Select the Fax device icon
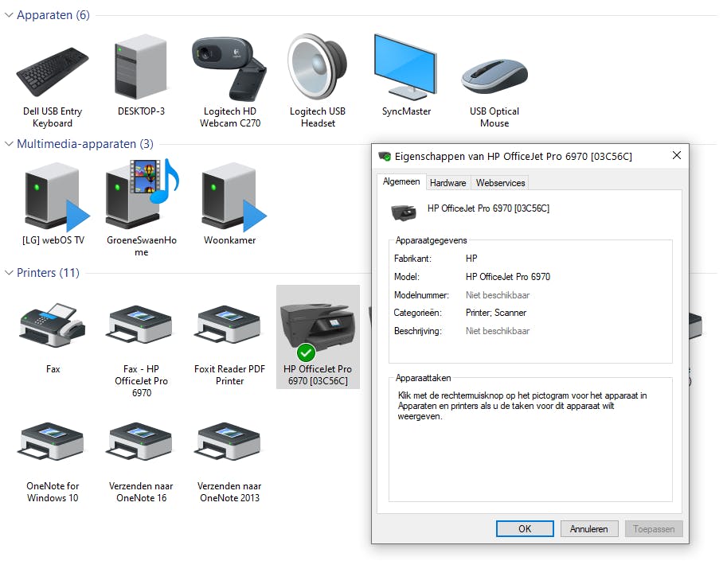723x588 pixels. pos(52,325)
